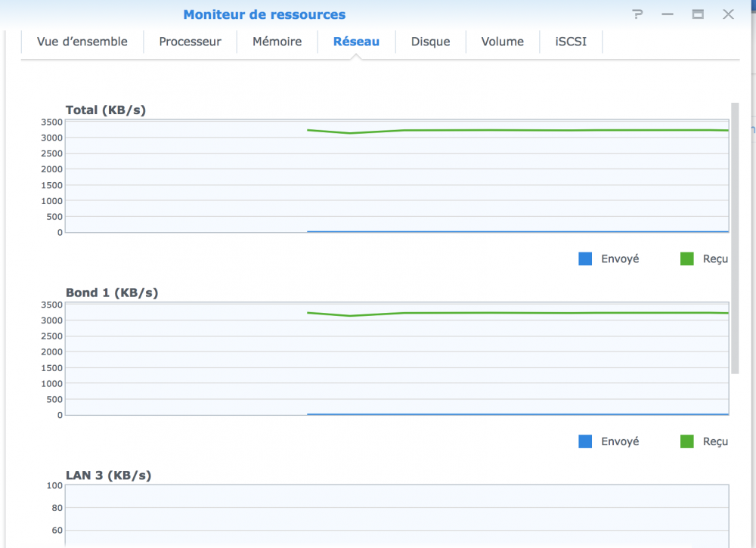
Task: Switch to the Vue d'ensemble tab
Action: click(82, 42)
